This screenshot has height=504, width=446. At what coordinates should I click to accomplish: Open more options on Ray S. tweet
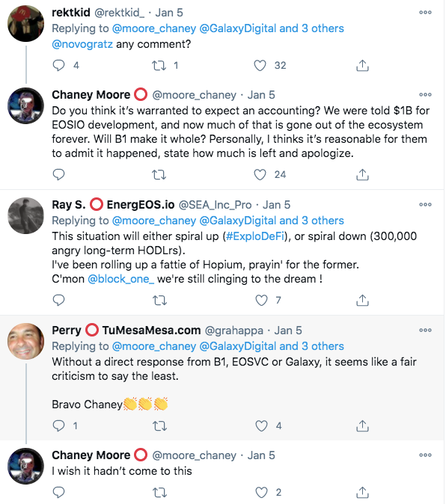point(425,204)
